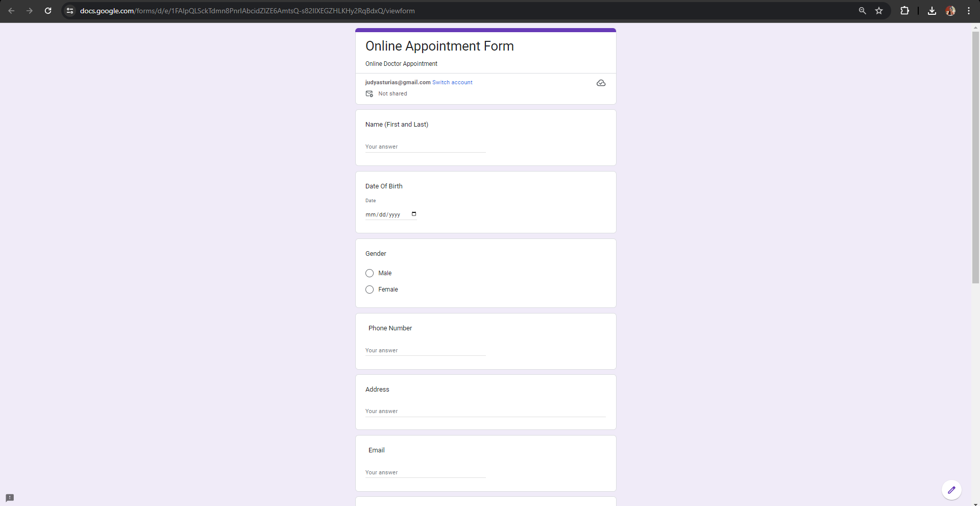This screenshot has width=980, height=506.
Task: Select the Female gender option
Action: click(x=369, y=290)
